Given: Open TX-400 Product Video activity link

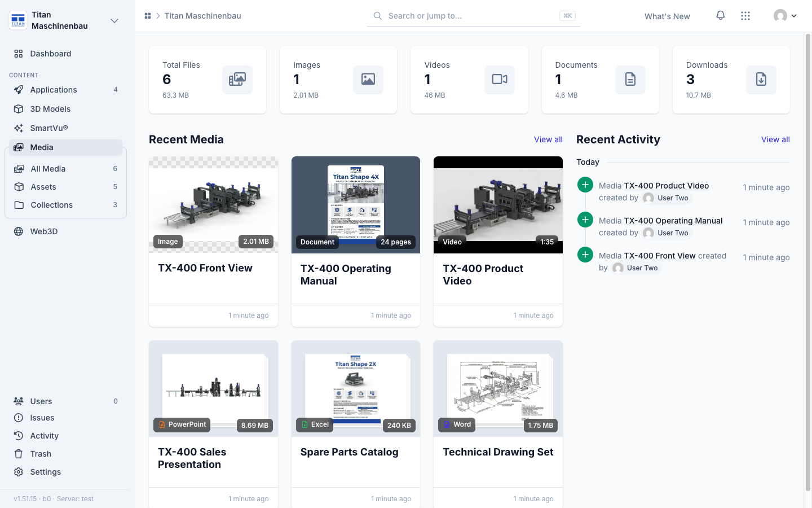Looking at the screenshot, I should pos(667,186).
